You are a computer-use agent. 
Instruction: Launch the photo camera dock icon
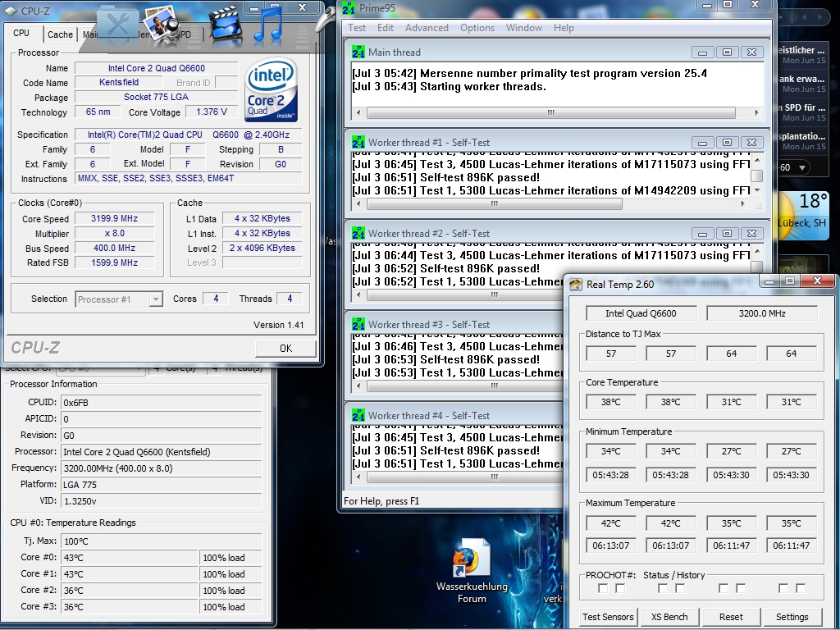(x=161, y=24)
